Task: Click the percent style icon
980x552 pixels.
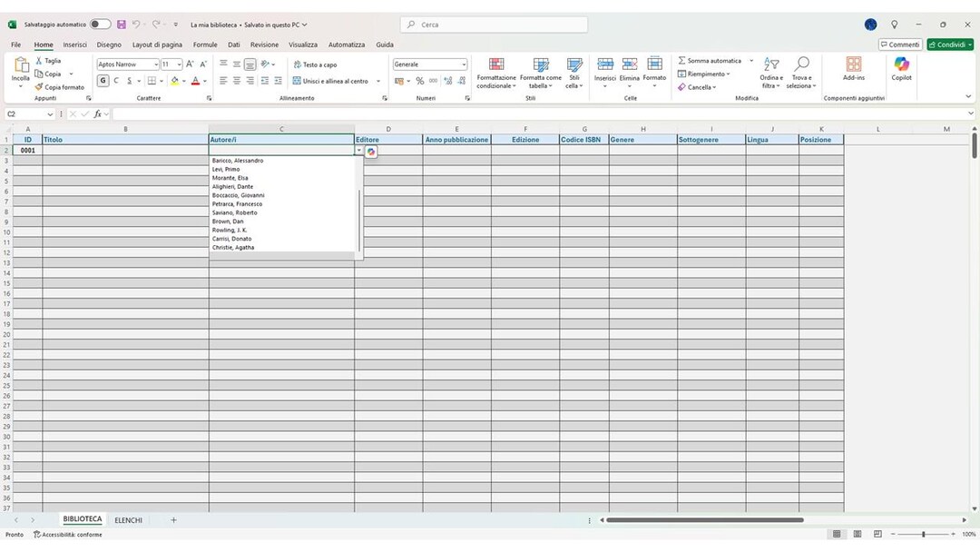Action: (420, 81)
